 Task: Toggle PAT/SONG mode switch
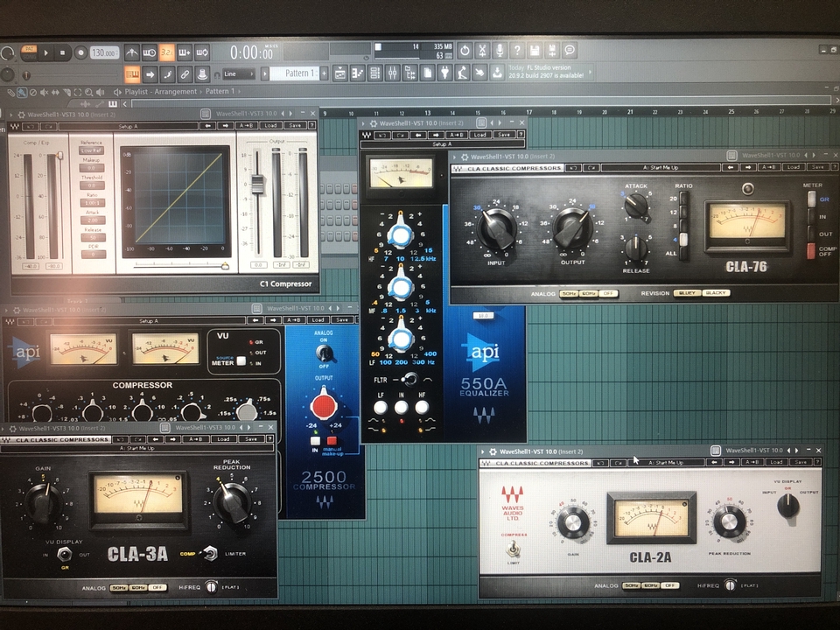(28, 52)
